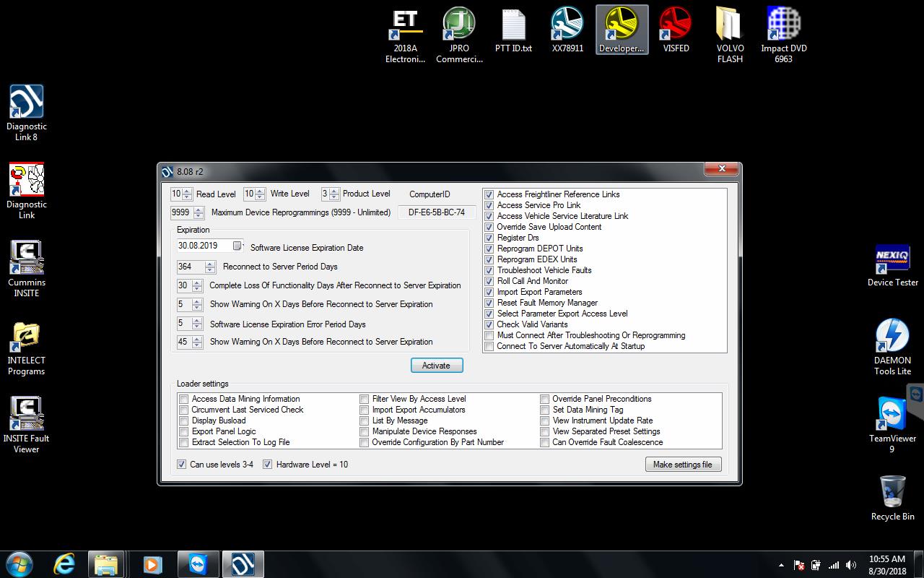The height and width of the screenshot is (578, 924).
Task: Decrease Complete Loss Of Functionality Days spinner
Action: [x=197, y=289]
